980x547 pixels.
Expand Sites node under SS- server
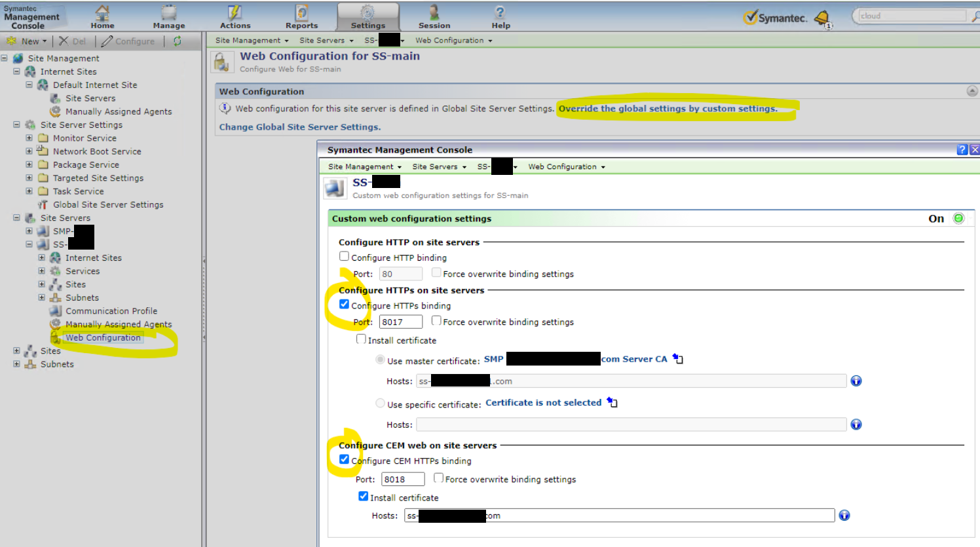click(x=41, y=284)
